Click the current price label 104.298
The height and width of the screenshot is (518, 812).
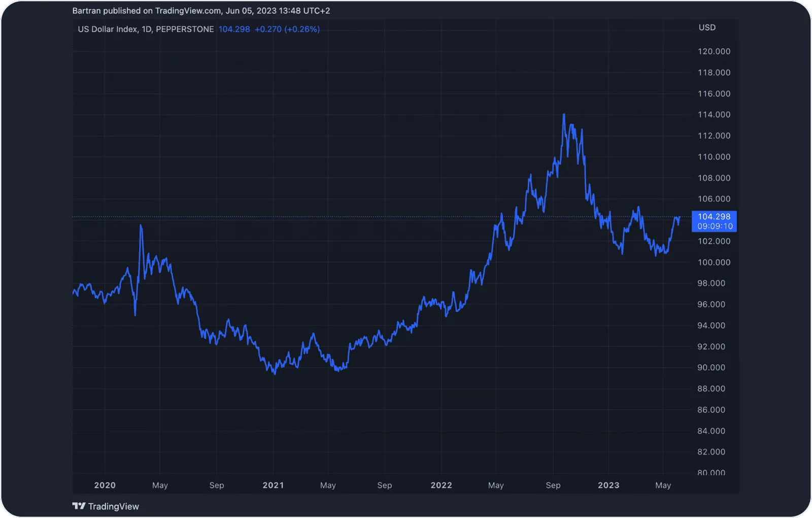[x=714, y=217]
